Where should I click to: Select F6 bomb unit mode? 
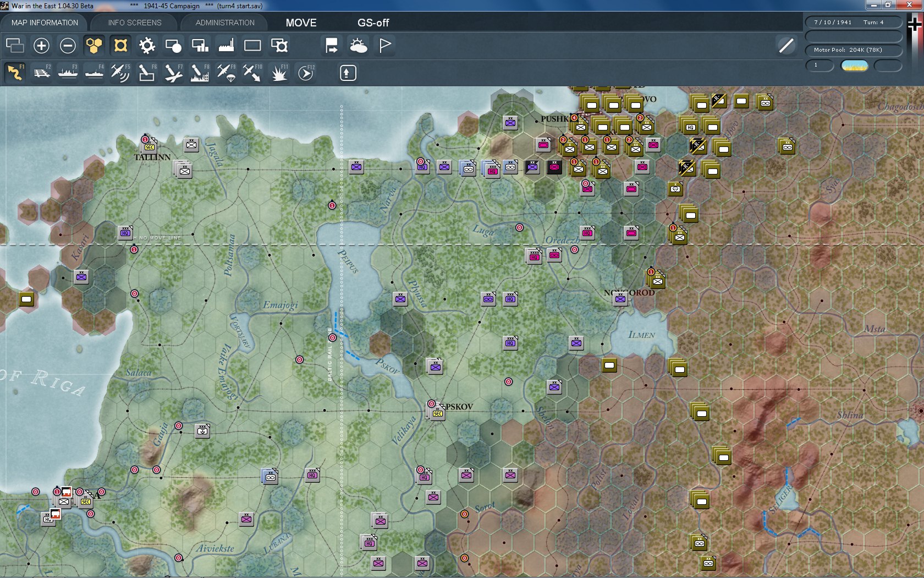pos(147,73)
